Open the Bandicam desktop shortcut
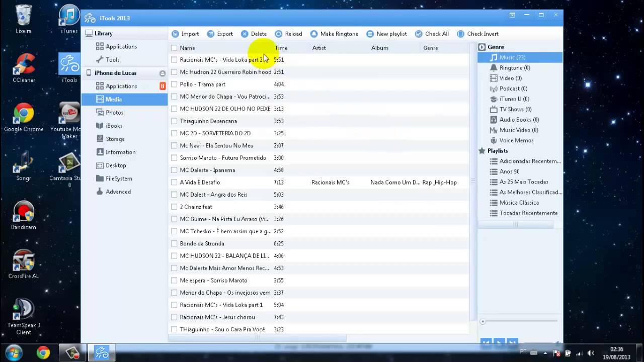The height and width of the screenshot is (362, 644). click(24, 215)
